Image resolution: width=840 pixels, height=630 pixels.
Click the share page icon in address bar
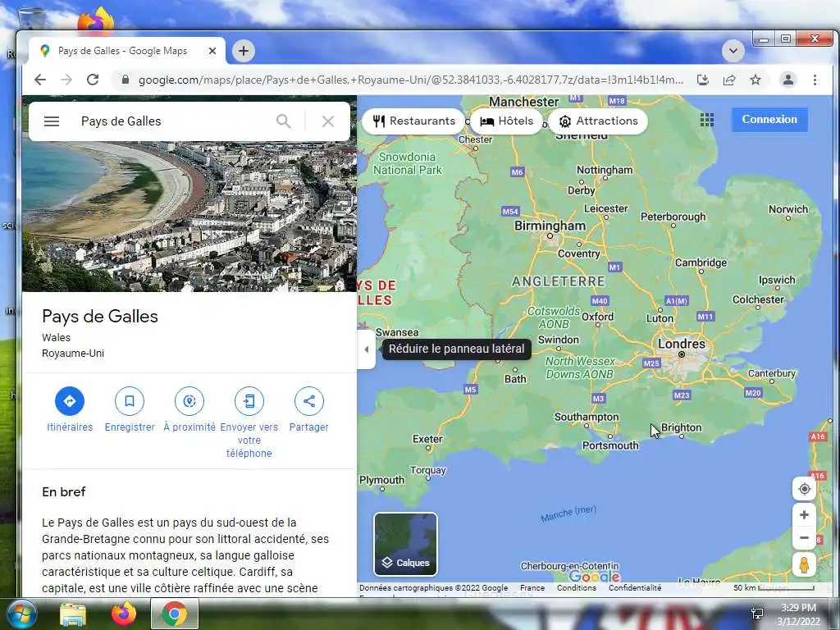729,80
